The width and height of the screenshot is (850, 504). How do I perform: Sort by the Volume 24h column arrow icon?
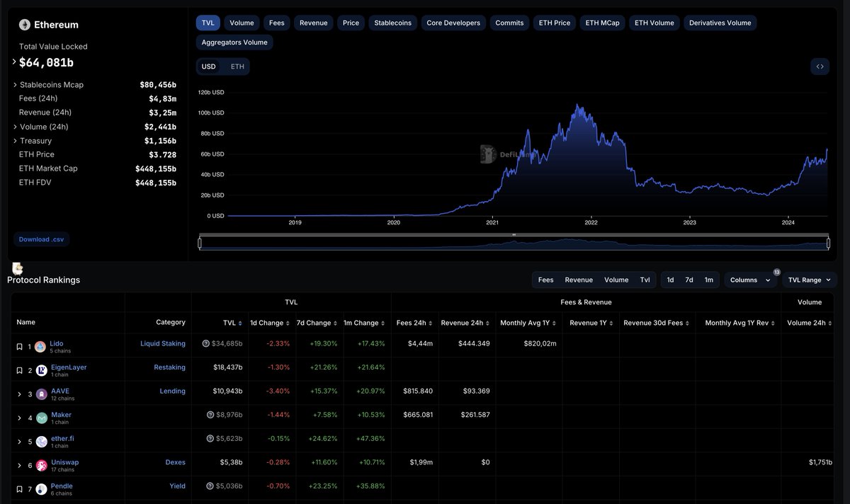click(x=830, y=323)
